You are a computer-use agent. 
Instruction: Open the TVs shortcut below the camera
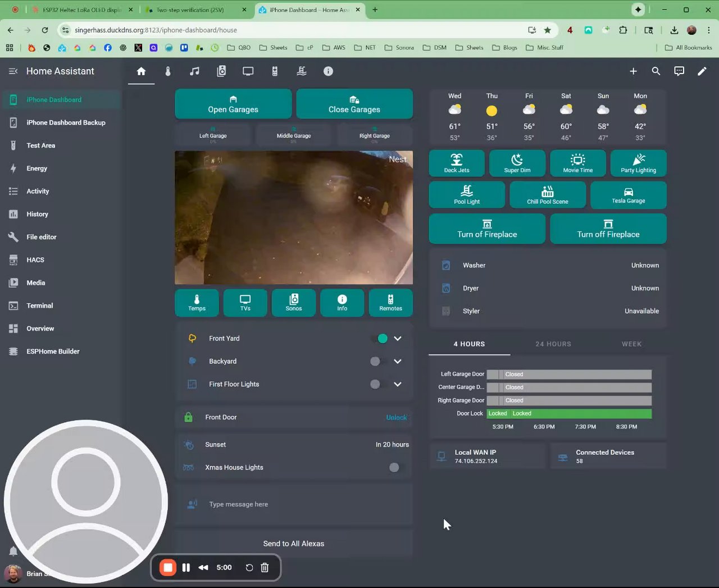245,303
